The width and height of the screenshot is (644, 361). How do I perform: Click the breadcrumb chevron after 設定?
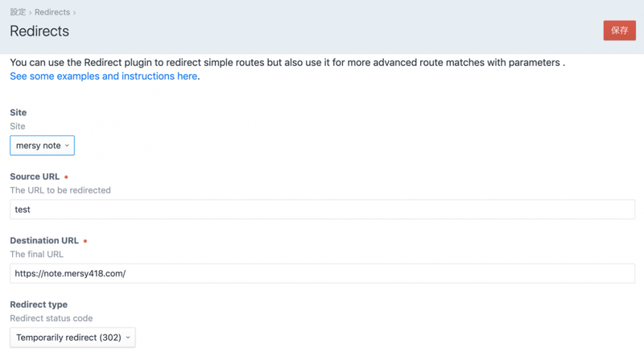pyautogui.click(x=31, y=13)
